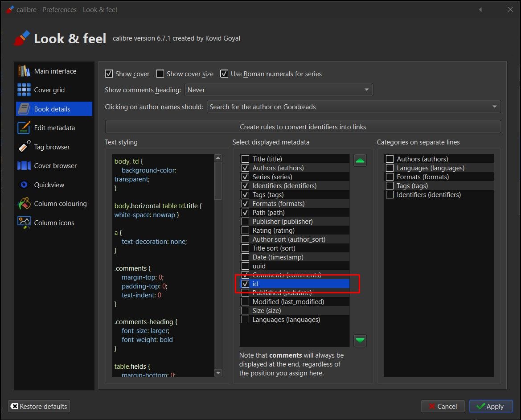The image size is (521, 420).
Task: Expand the Show comments heading dropdown
Action: tap(279, 90)
